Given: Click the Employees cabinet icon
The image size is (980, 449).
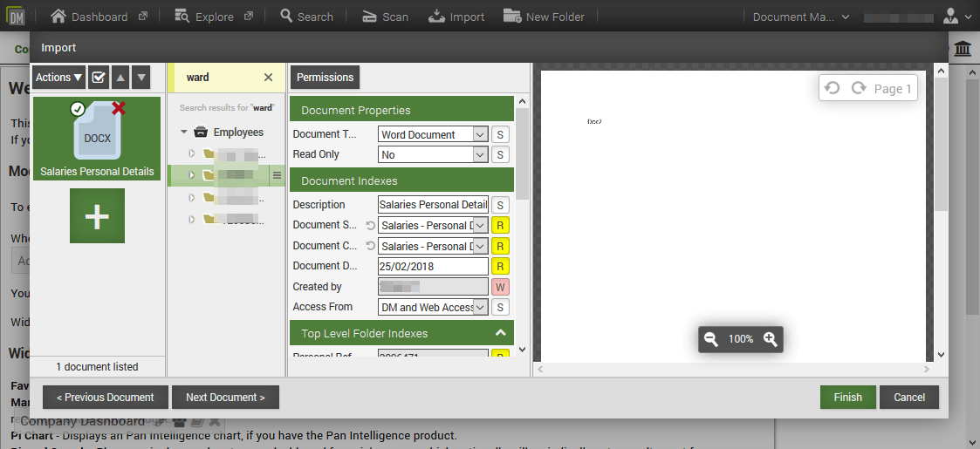Looking at the screenshot, I should (200, 133).
